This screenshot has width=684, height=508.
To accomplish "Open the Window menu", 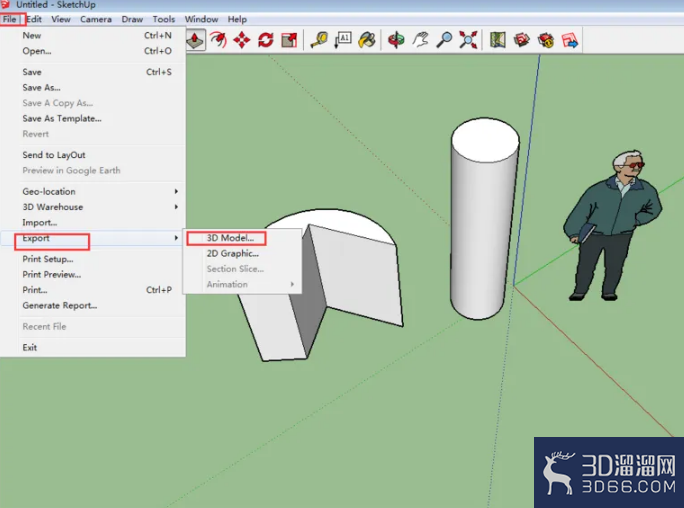I will pos(201,19).
